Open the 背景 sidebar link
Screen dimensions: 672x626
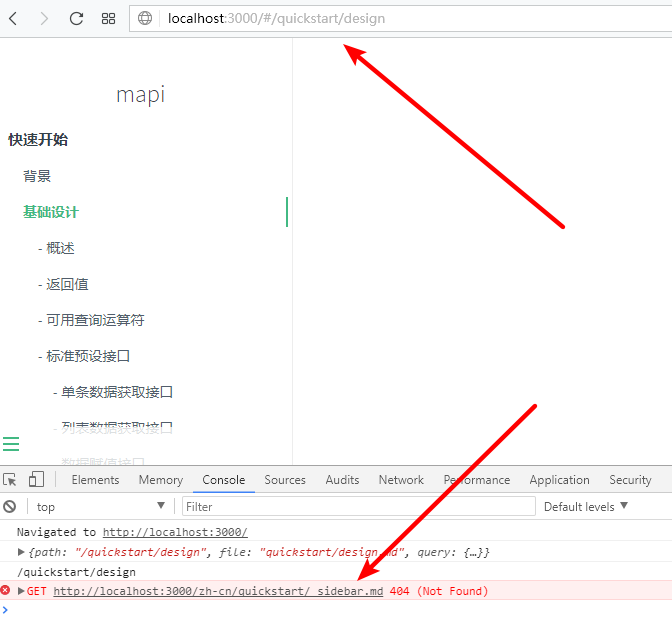[37, 176]
